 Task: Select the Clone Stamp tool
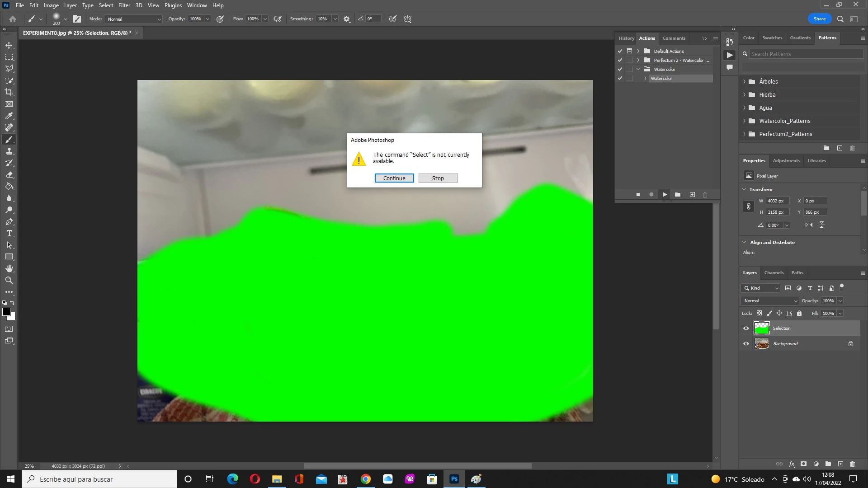9,151
